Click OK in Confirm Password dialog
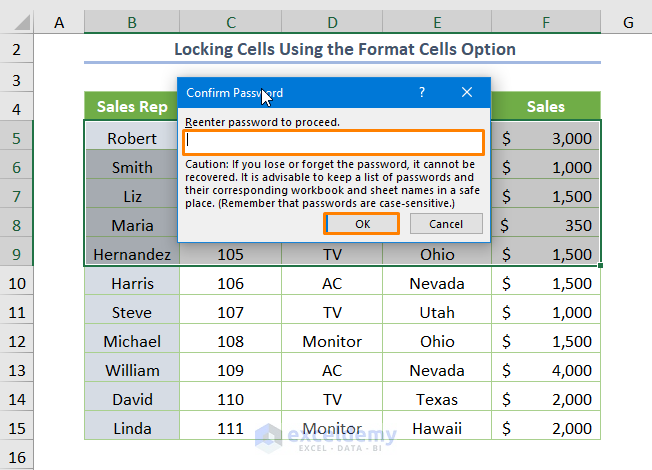652x470 pixels. coord(362,224)
